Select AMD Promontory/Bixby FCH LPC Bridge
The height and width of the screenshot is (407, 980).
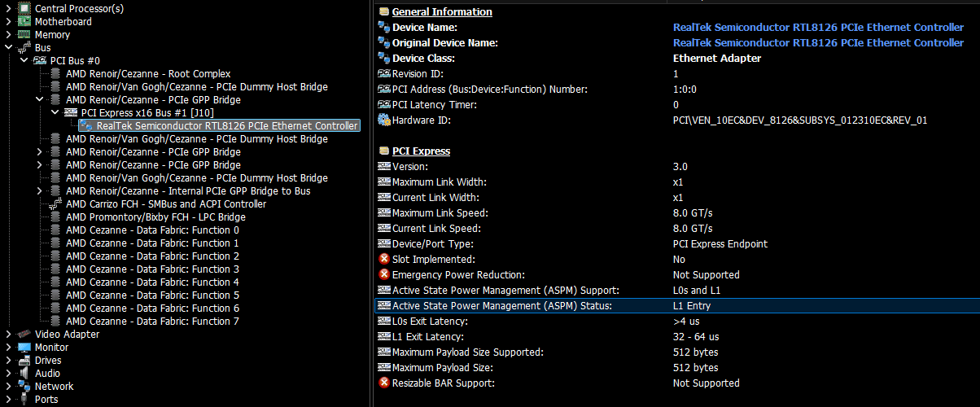[x=155, y=217]
